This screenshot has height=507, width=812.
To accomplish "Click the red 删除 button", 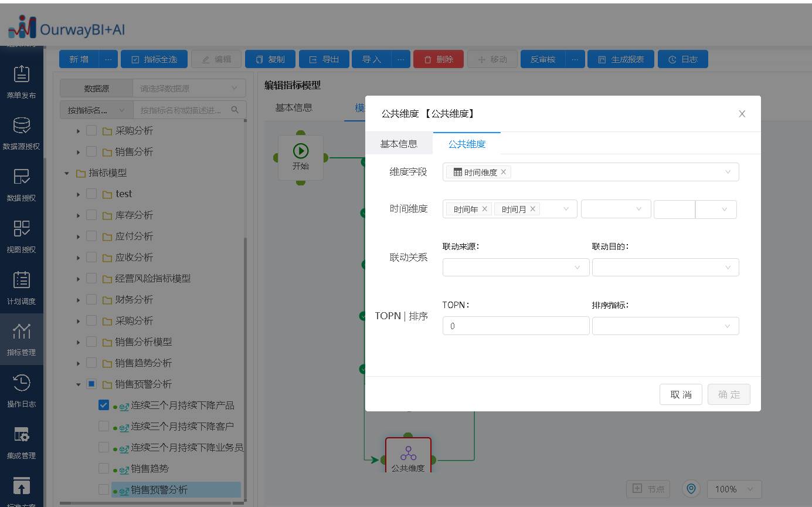I will (x=439, y=59).
